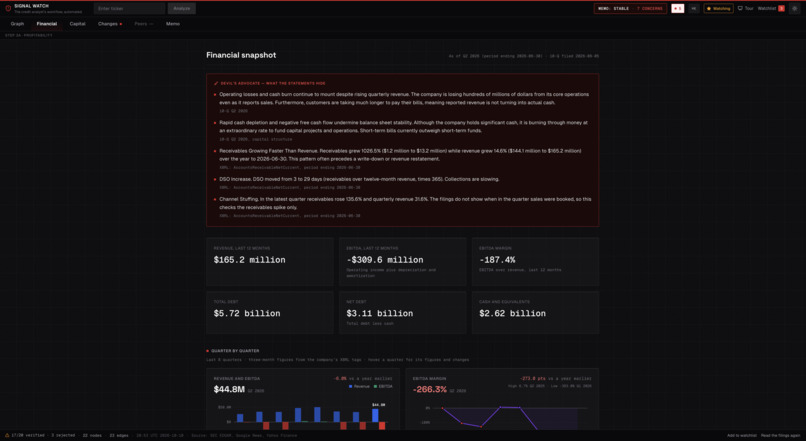The image size is (806, 441).
Task: Open the settings gear icon
Action: [x=794, y=8]
